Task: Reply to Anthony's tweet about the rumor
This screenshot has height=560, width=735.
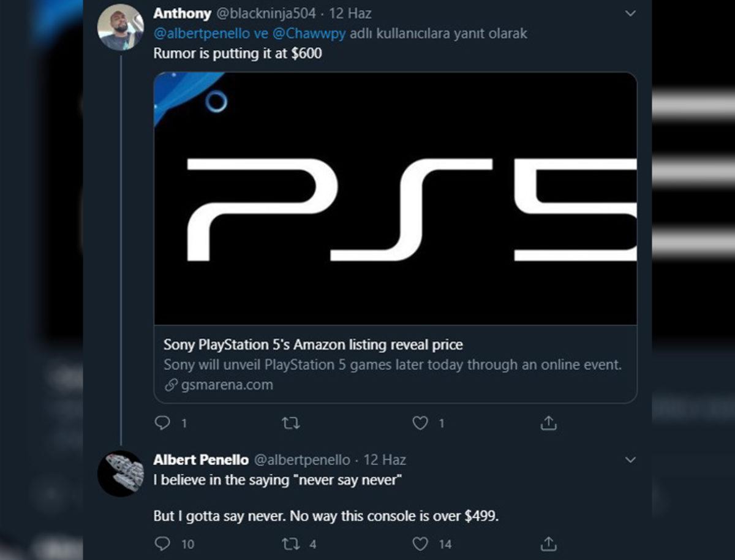Action: coord(161,423)
